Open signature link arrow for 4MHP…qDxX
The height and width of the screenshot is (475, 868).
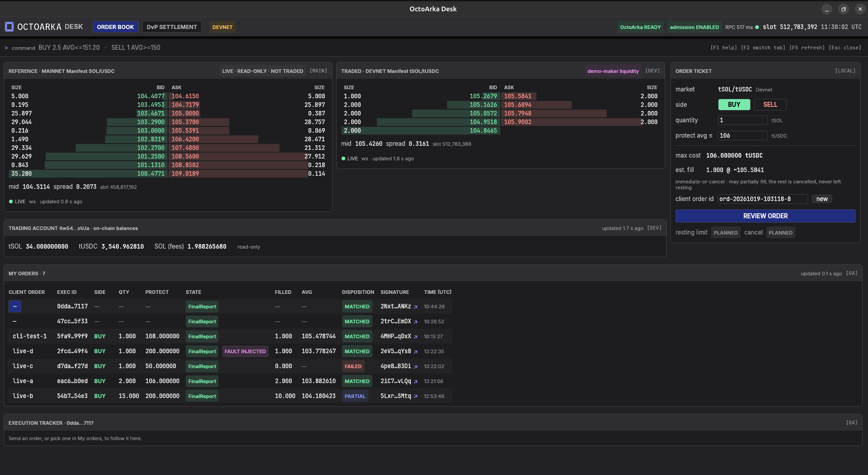coord(415,337)
